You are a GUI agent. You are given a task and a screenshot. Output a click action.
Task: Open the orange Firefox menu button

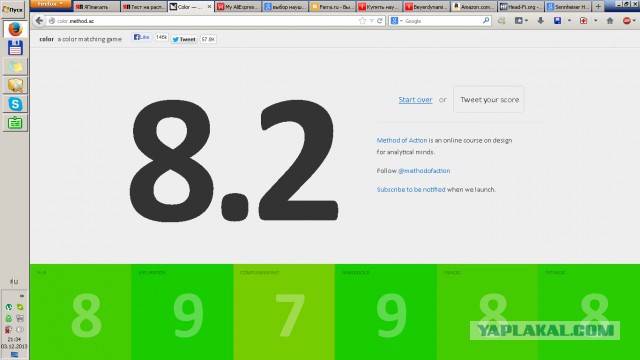coord(51,4)
